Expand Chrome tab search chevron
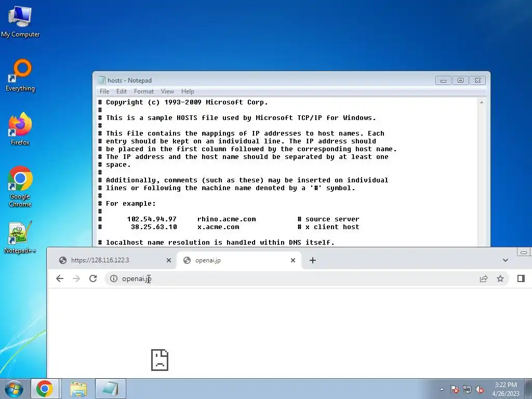 pos(505,260)
